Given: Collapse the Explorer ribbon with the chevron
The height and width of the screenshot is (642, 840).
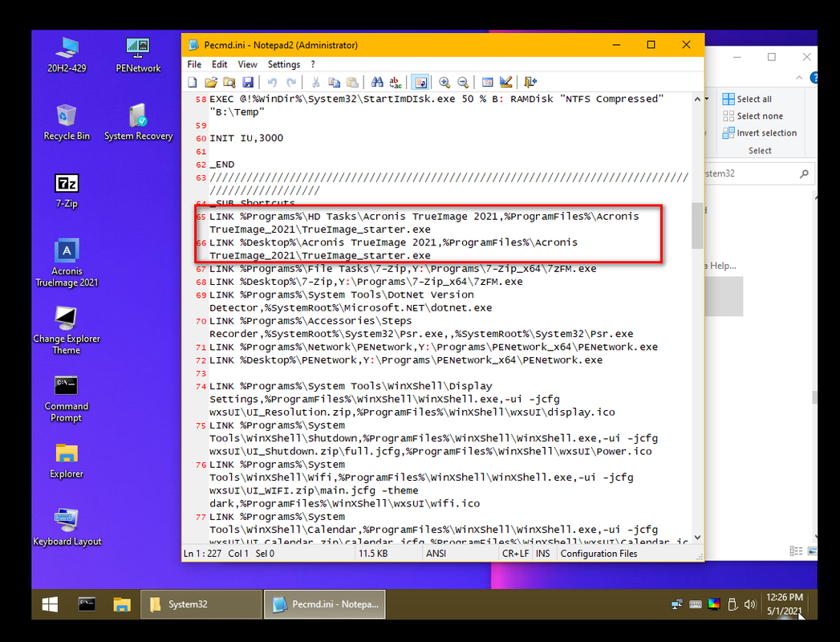Looking at the screenshot, I should [x=799, y=78].
